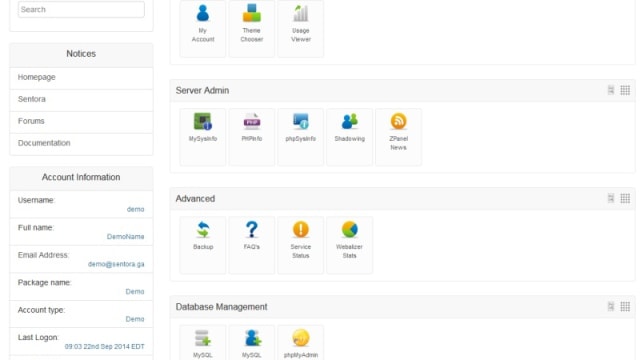Click the Server Admin section title
The image size is (640, 360).
coord(202,91)
